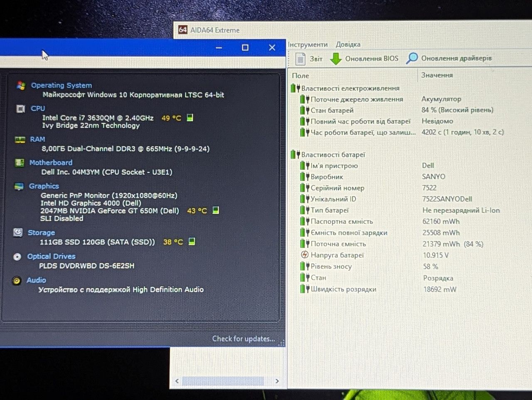Click the AIDA64 Extreme app icon in title bar

coord(182,30)
